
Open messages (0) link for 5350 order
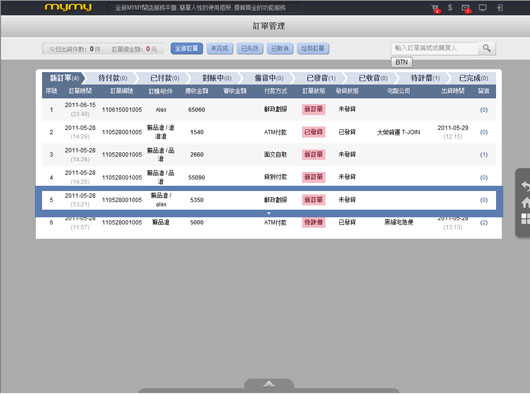click(x=484, y=200)
